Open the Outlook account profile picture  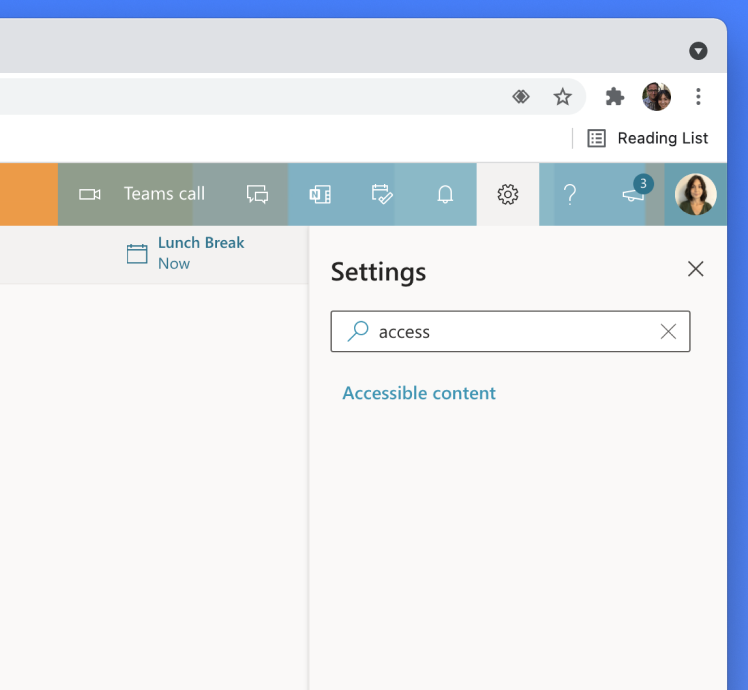pos(696,194)
